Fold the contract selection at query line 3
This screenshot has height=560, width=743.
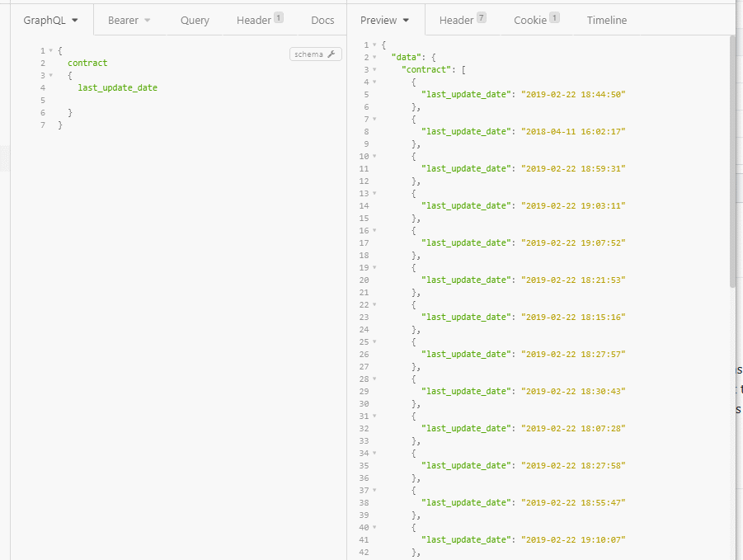(x=50, y=75)
